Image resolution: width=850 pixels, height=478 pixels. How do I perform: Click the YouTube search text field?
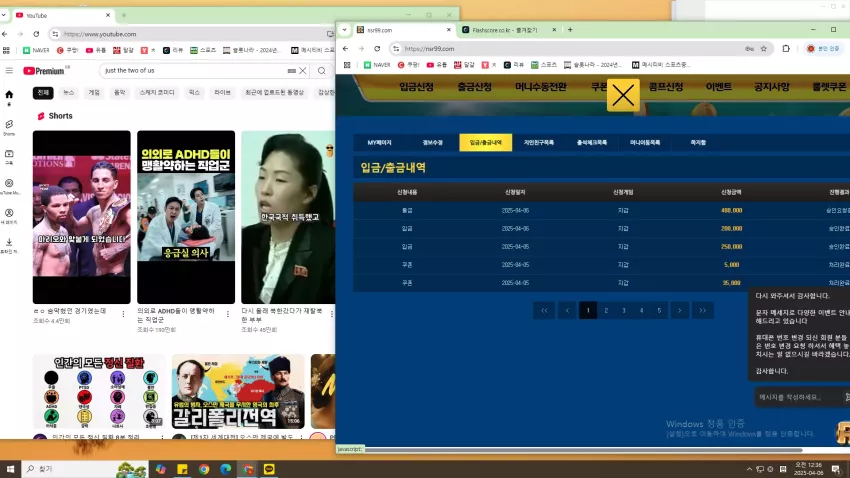195,70
